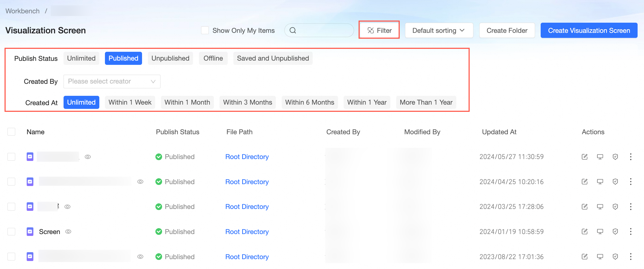
Task: Click the shield icon in the 2024/03/25 row
Action: (615, 207)
